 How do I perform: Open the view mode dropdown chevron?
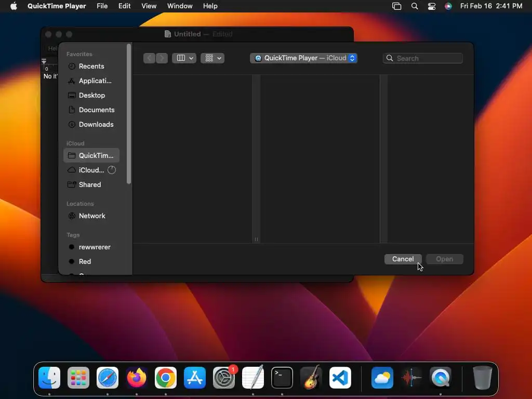point(191,58)
